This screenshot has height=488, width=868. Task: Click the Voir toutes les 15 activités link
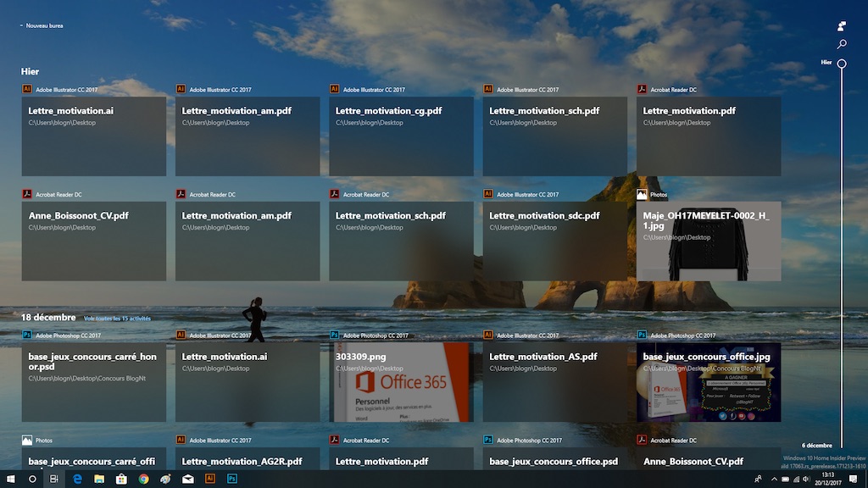click(118, 317)
